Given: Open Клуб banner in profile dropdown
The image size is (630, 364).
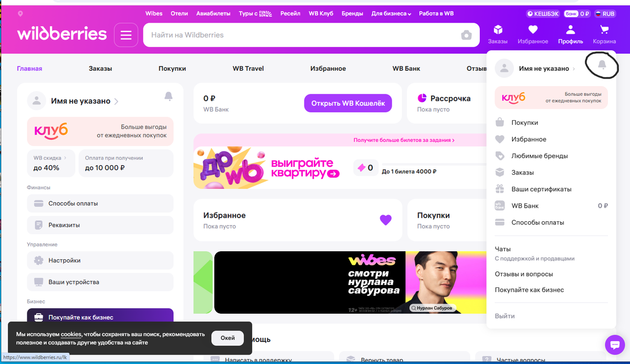Looking at the screenshot, I should 551,98.
